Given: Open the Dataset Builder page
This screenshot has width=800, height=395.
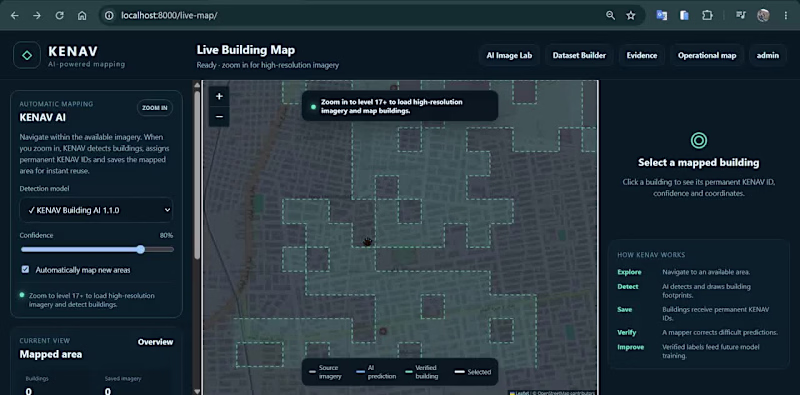Looking at the screenshot, I should (x=579, y=56).
